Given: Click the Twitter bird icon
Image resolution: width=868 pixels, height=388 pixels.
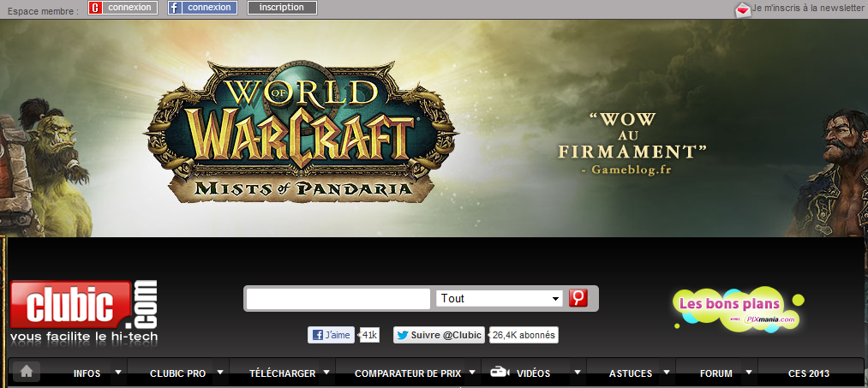Looking at the screenshot, I should click(403, 335).
